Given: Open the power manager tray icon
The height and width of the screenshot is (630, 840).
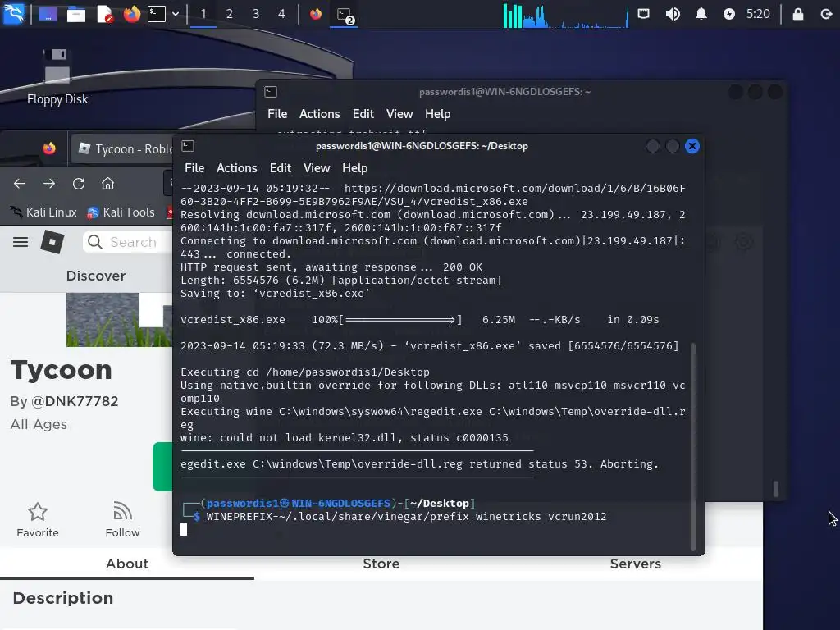Looking at the screenshot, I should point(729,14).
